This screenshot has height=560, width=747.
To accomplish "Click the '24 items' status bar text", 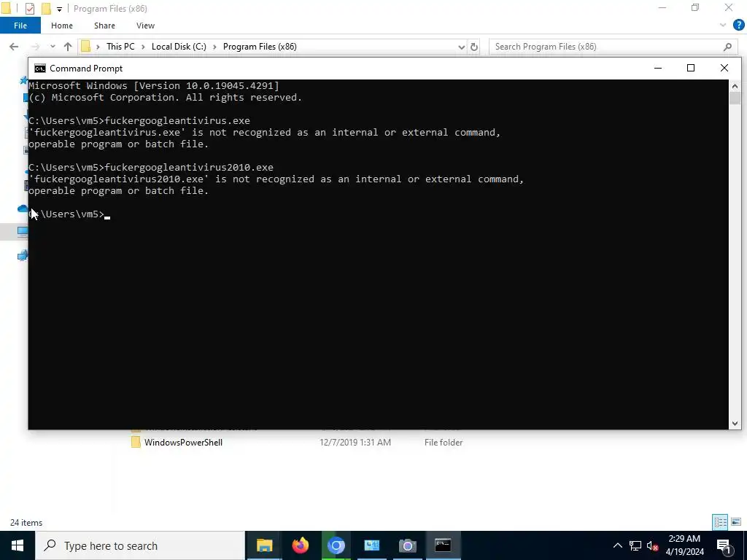I will (26, 523).
